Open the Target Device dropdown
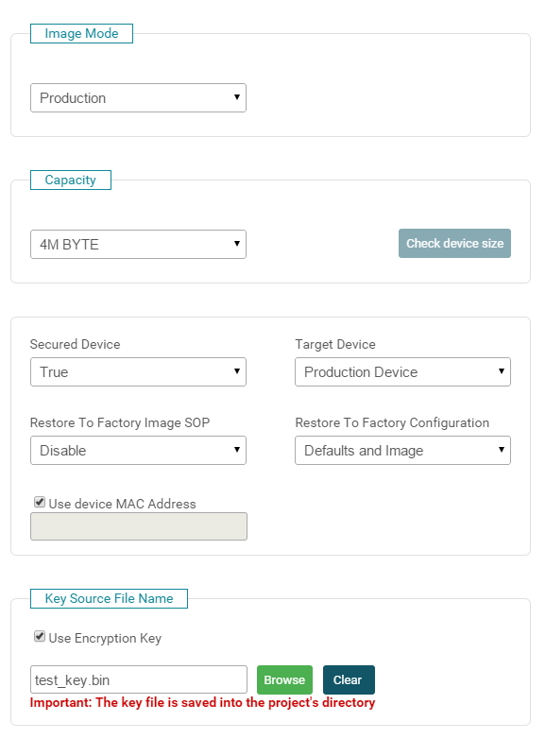This screenshot has width=546, height=756. point(402,371)
